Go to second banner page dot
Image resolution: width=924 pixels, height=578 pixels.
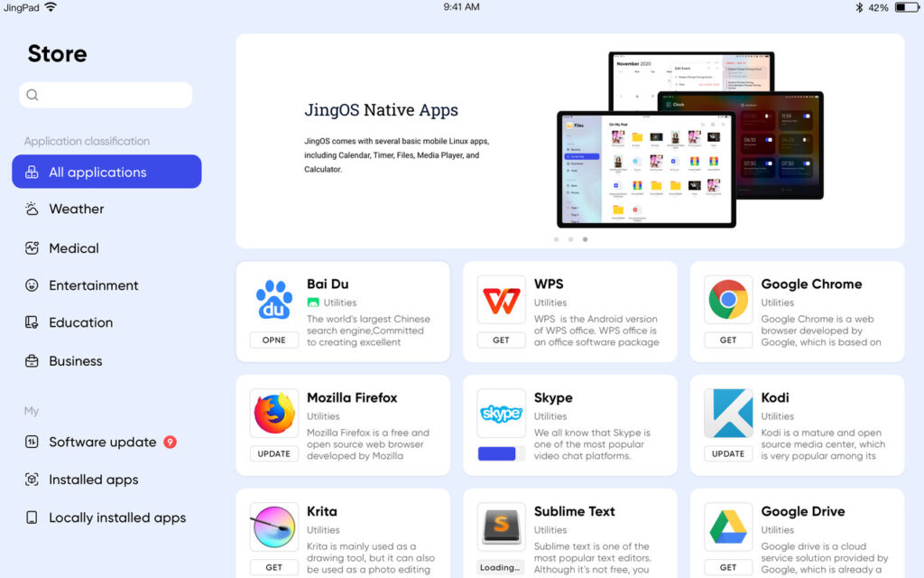[570, 239]
